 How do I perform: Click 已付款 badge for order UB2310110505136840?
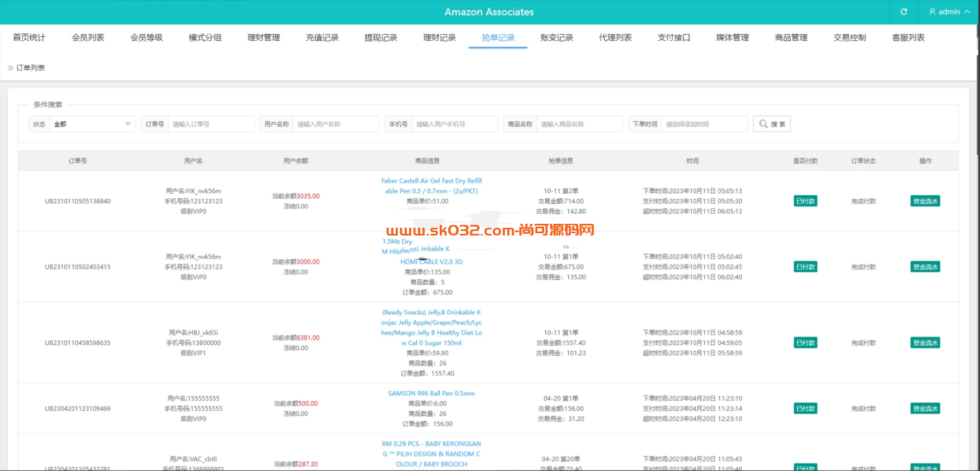pos(805,201)
